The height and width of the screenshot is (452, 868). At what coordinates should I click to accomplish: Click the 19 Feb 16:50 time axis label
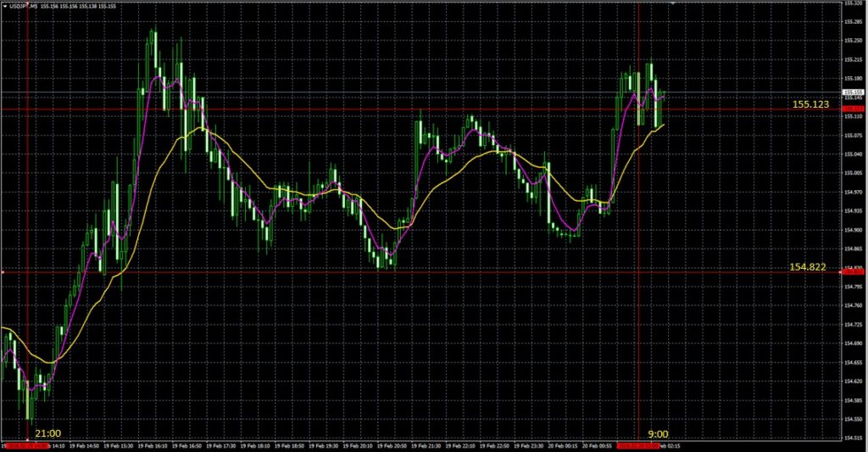[187, 446]
